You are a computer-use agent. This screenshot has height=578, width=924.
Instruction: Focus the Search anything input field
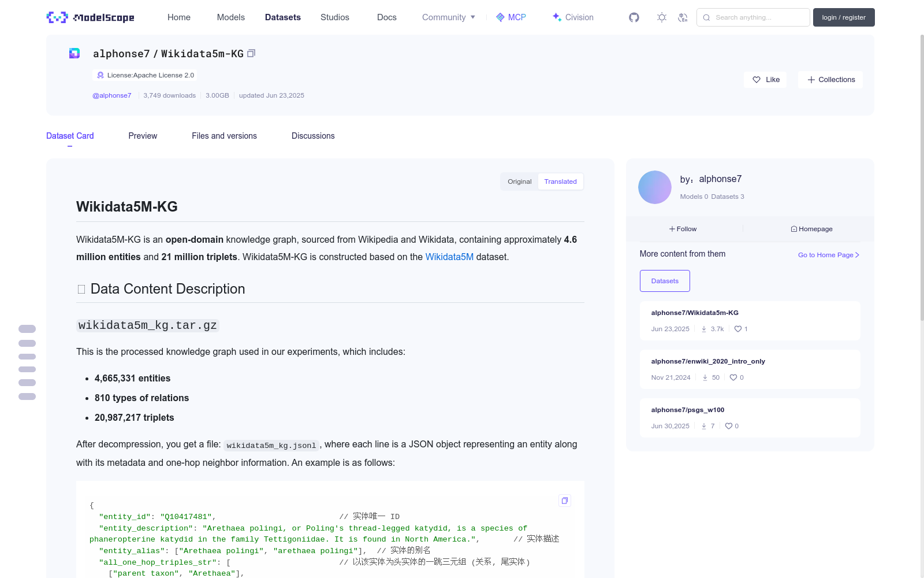point(753,17)
